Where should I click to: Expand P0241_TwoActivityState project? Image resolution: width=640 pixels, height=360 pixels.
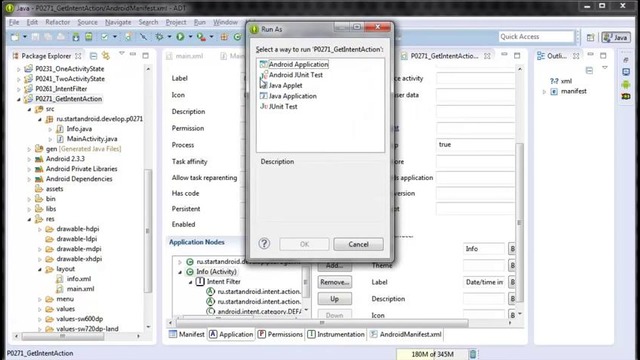click(x=18, y=79)
